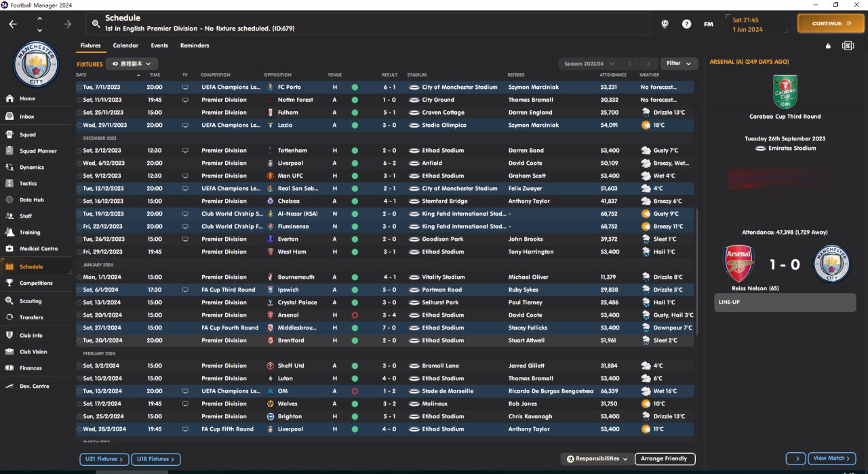The image size is (868, 474).
Task: Click the search bar showing Schedule
Action: pos(367,24)
